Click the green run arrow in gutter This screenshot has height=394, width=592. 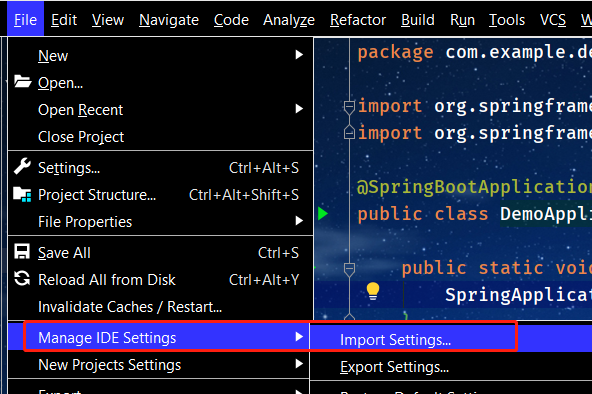tap(323, 214)
